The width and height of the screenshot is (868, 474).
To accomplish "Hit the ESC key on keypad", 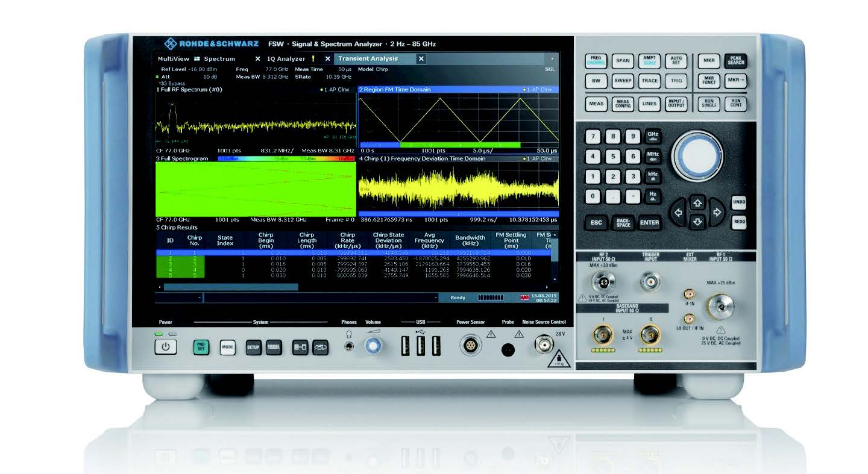I will [x=596, y=223].
